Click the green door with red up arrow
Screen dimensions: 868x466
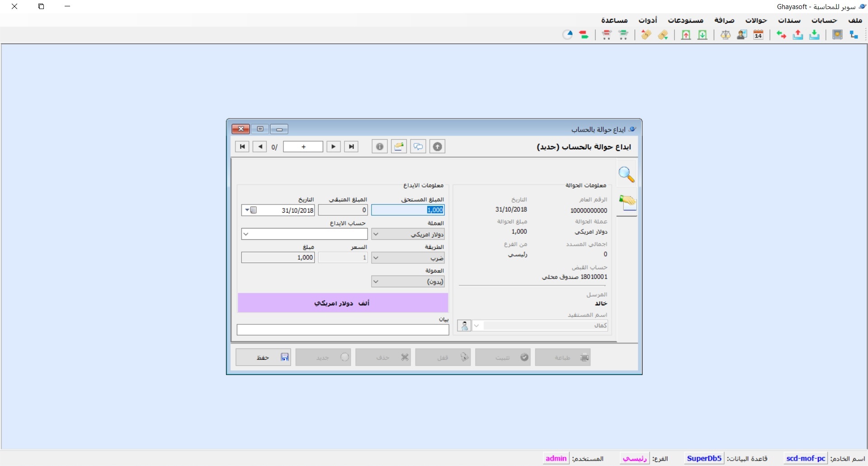coord(686,35)
